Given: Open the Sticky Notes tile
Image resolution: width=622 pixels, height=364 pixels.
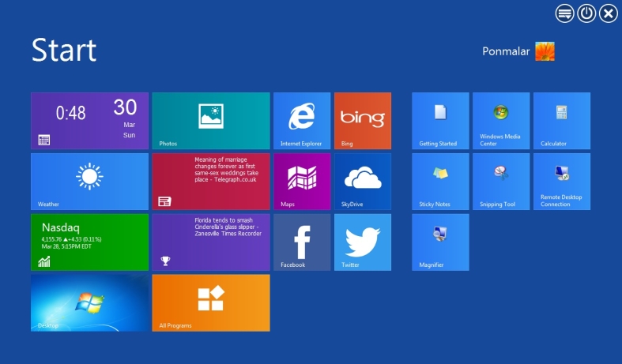Looking at the screenshot, I should pyautogui.click(x=440, y=182).
